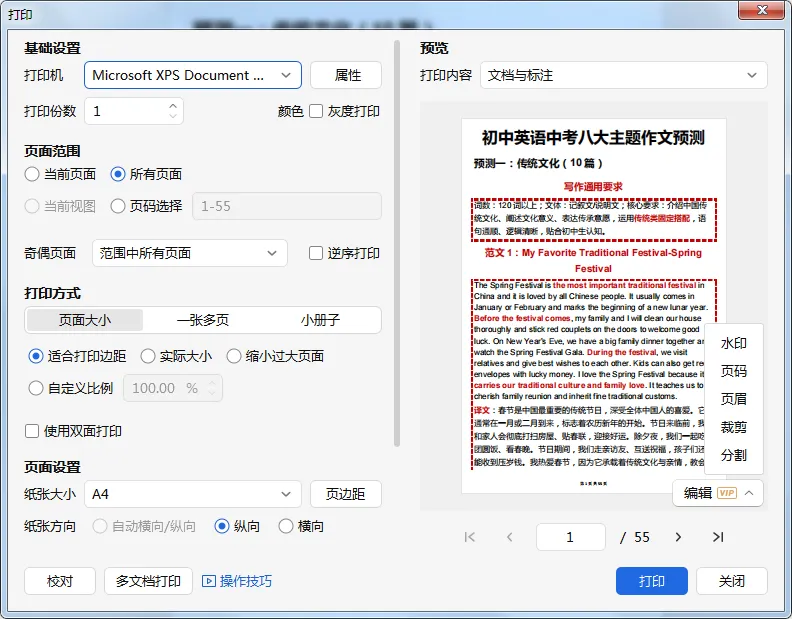Viewport: 792px width, 619px height.
Task: Collapse the 编辑 popup menu
Action: pyautogui.click(x=749, y=493)
